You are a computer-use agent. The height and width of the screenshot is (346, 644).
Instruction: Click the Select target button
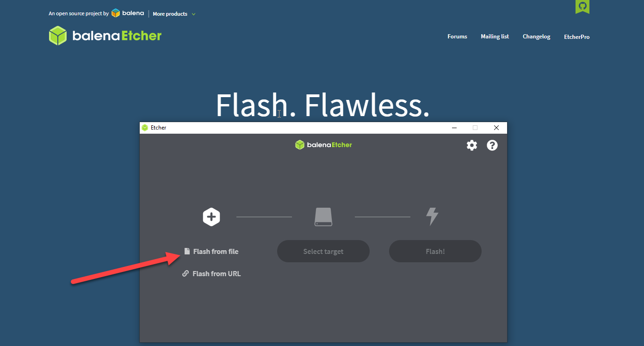[323, 251]
